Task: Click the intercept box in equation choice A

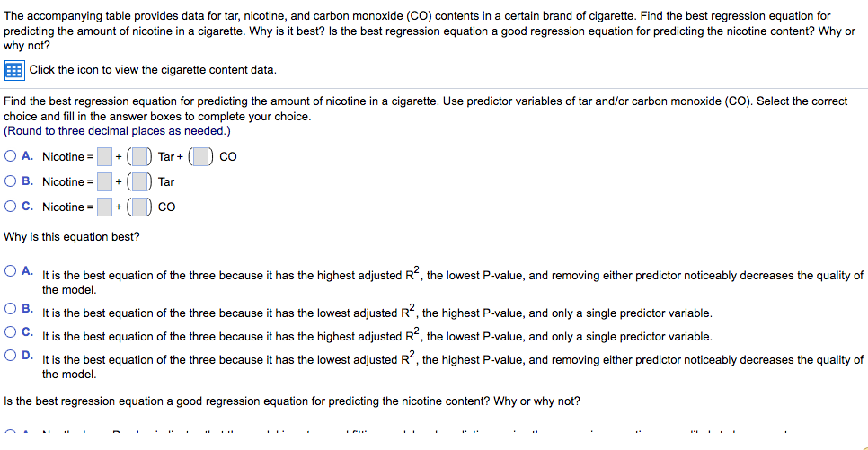Action: [104, 157]
